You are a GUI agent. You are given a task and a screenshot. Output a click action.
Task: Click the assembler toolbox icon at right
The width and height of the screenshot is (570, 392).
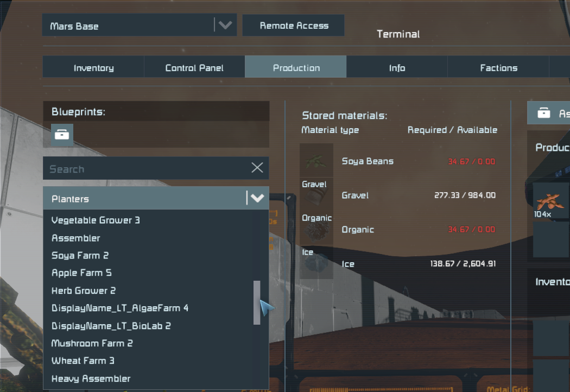pos(544,113)
